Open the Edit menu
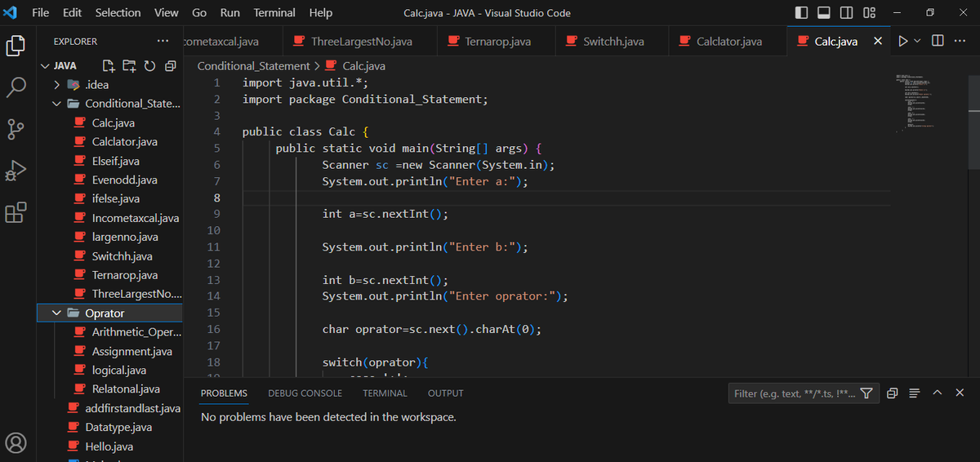980x462 pixels. coord(72,13)
